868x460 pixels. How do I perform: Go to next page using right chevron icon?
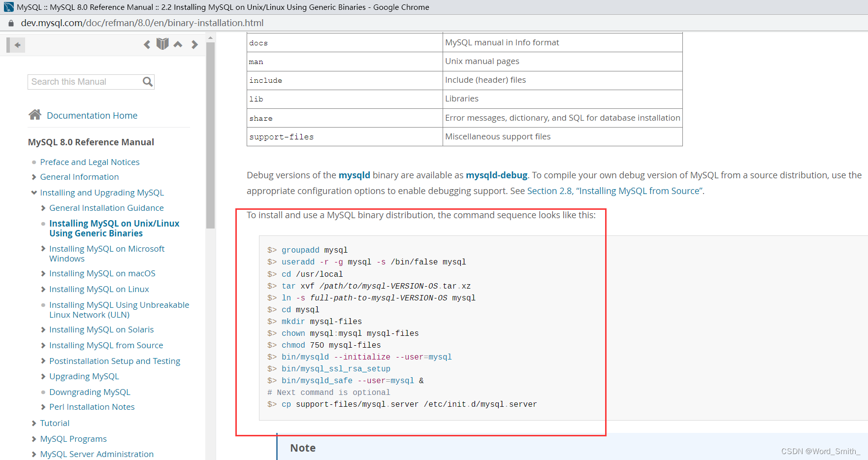coord(194,44)
